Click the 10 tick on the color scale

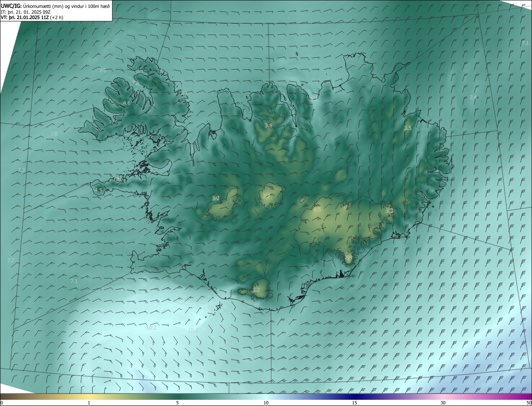(266, 403)
